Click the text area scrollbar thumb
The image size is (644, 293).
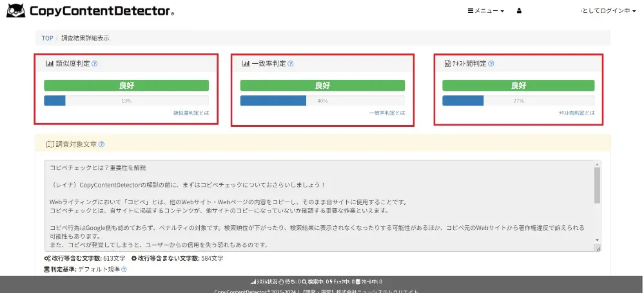(x=597, y=185)
